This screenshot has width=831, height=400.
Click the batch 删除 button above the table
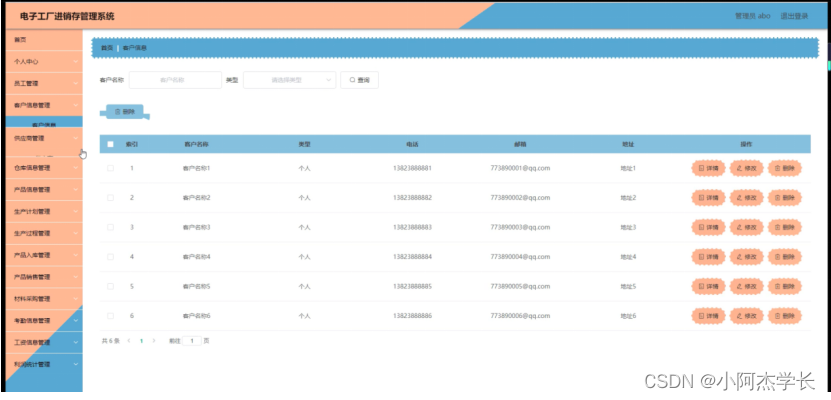125,112
